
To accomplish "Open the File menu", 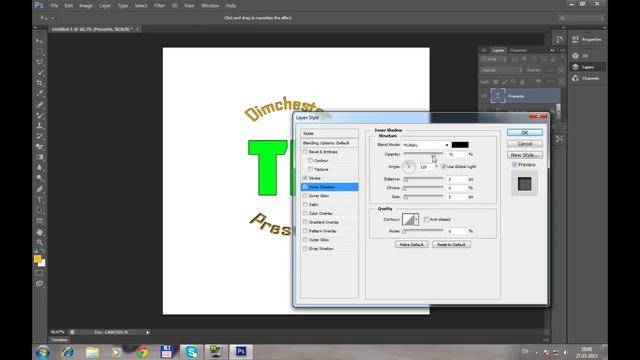I will (54, 6).
